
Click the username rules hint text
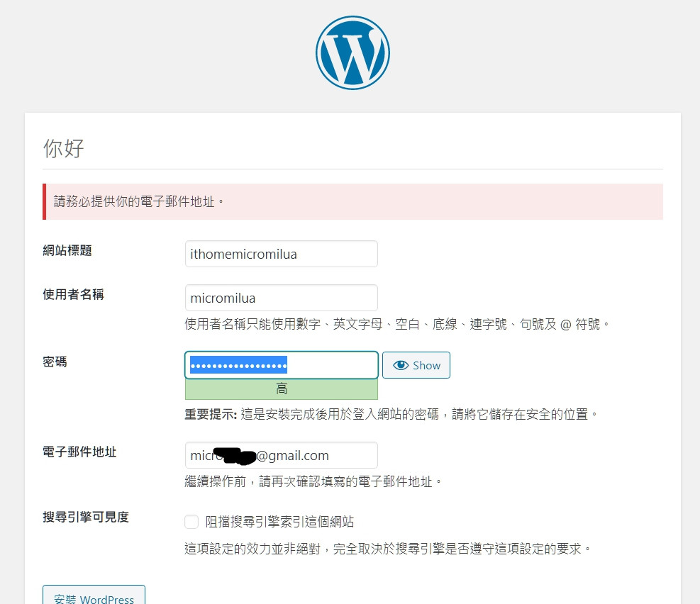pos(397,324)
